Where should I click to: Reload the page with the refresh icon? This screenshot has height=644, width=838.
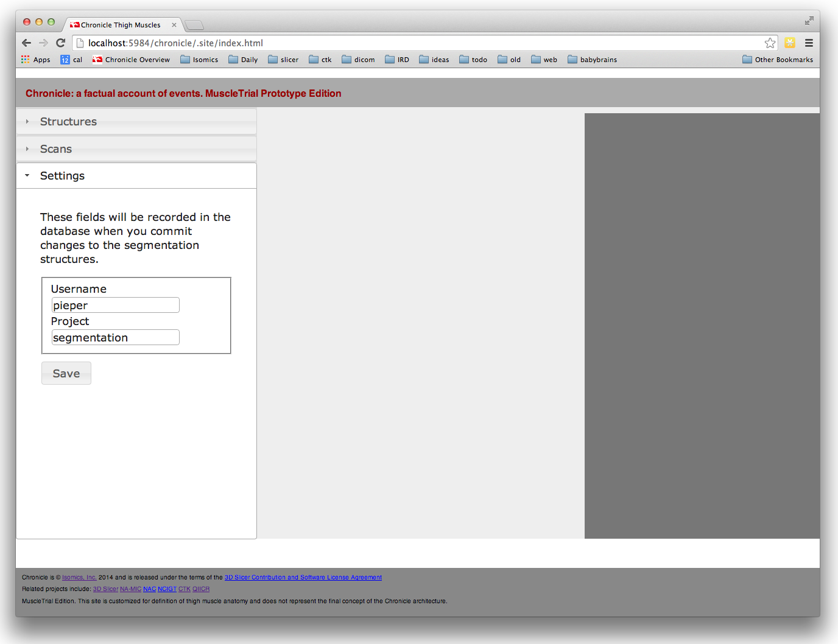pyautogui.click(x=60, y=43)
